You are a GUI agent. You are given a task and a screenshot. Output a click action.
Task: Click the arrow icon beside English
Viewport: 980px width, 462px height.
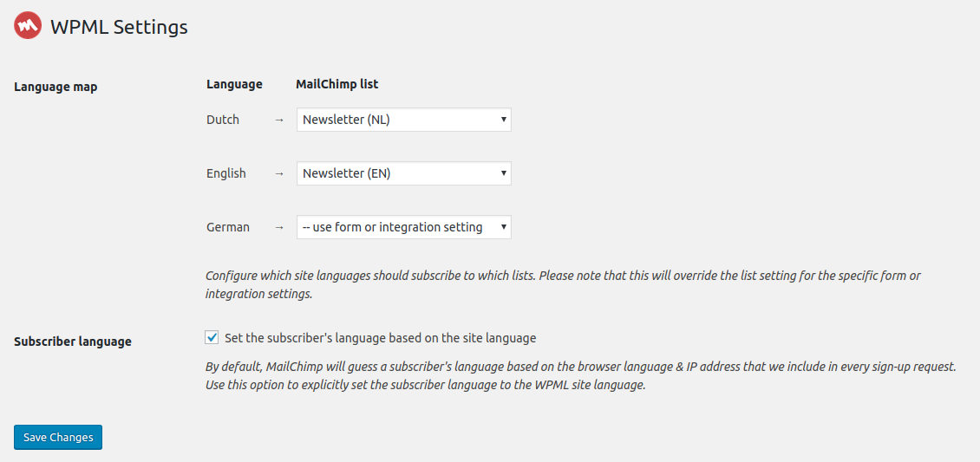279,173
